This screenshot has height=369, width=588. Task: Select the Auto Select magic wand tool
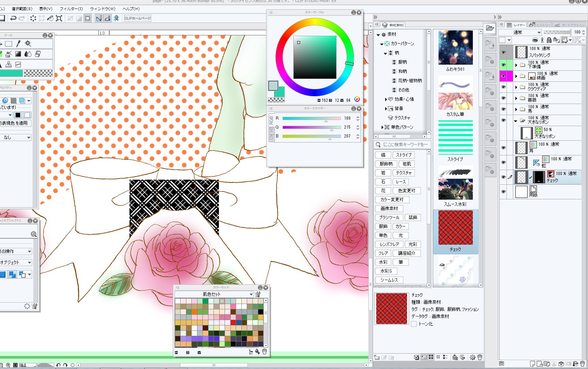tap(28, 44)
